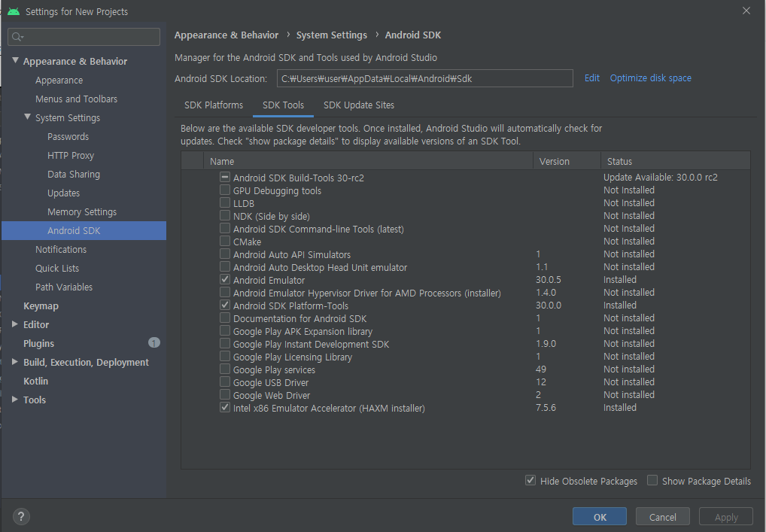Expand the Build, Execution, Deployment arrow
The width and height of the screenshot is (766, 532).
tap(15, 362)
